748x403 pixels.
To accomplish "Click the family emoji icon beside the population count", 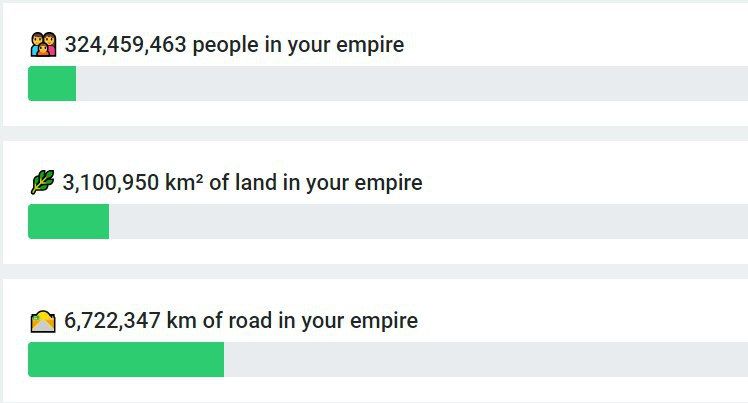I will tap(43, 44).
